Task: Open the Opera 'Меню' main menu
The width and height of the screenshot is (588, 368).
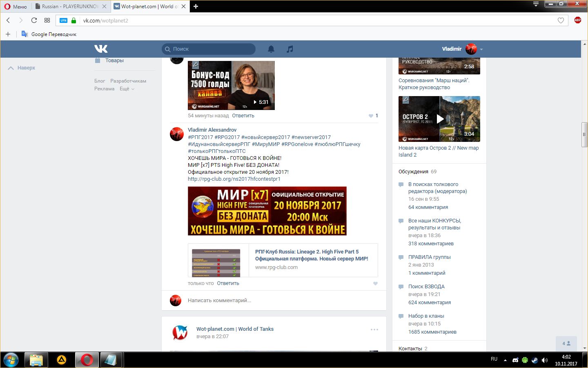Action: tap(16, 7)
